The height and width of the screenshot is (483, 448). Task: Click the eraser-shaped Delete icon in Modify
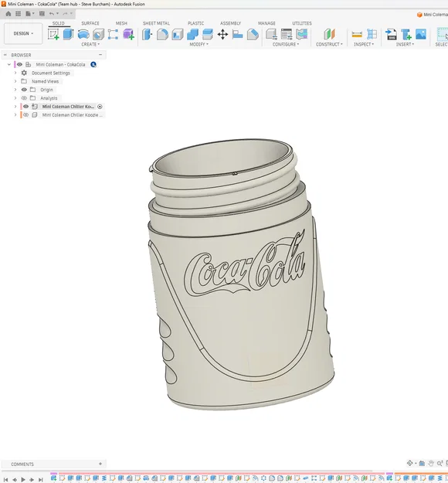tap(253, 34)
